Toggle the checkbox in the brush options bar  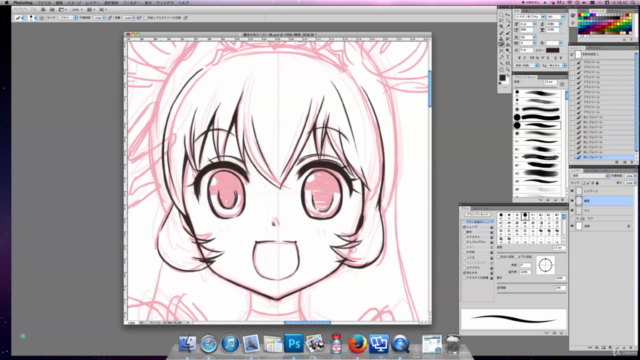point(146,18)
